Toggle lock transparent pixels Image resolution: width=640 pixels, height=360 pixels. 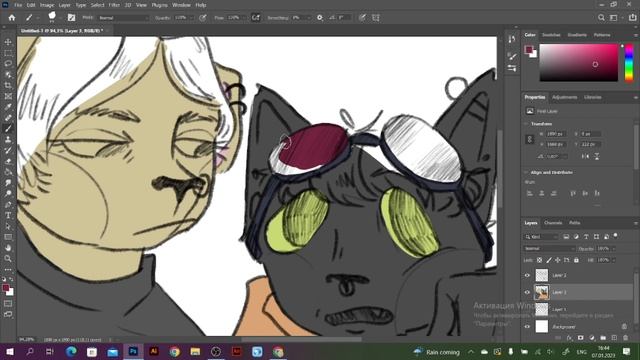539,260
